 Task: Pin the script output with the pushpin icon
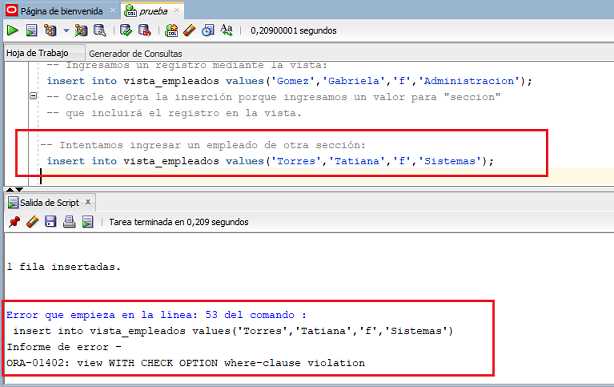(14, 222)
